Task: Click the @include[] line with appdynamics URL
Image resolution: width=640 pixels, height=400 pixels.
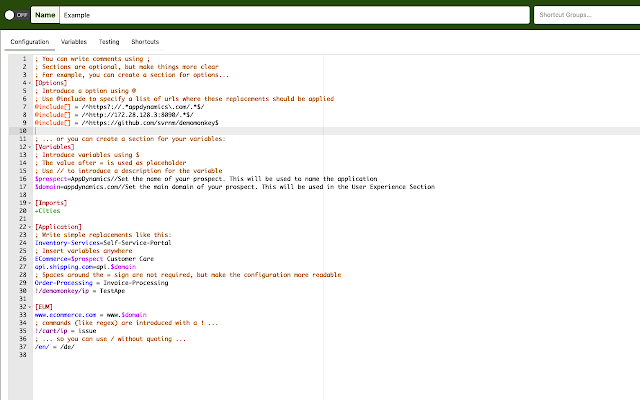Action: [120, 107]
